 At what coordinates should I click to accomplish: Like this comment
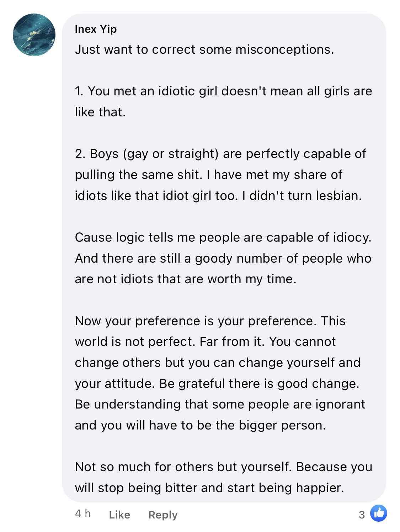coord(119,515)
